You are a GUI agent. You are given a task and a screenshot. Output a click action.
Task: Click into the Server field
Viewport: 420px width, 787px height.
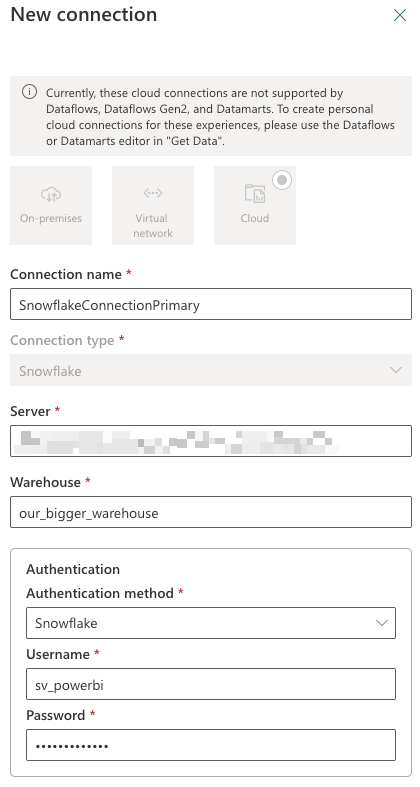point(211,441)
